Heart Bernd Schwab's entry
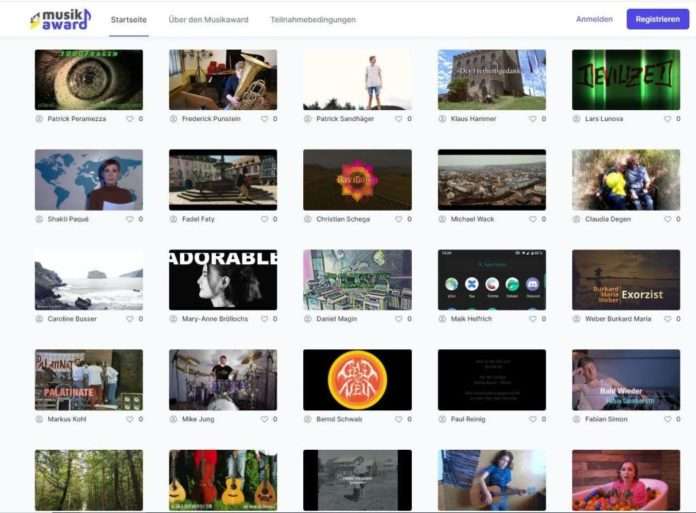 point(398,419)
